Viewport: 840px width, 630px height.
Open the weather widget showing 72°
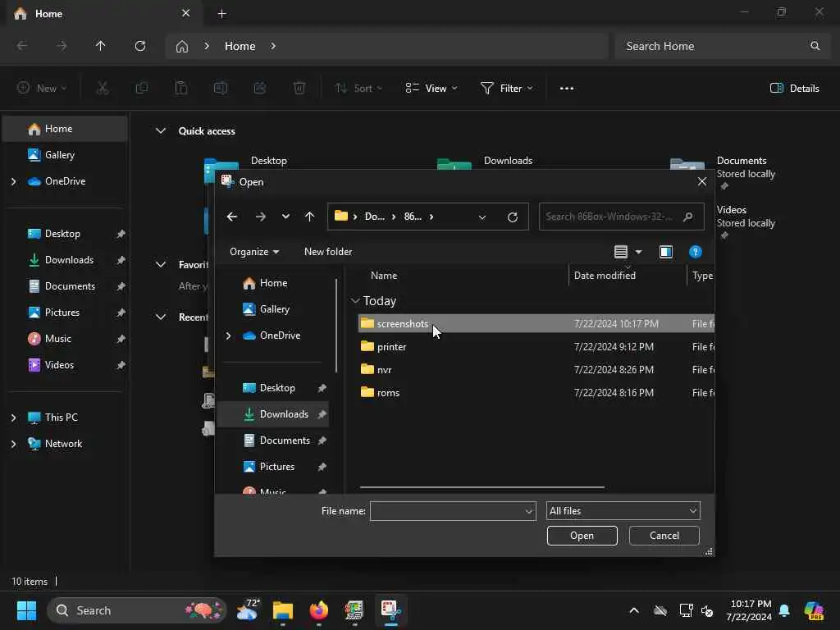(248, 610)
